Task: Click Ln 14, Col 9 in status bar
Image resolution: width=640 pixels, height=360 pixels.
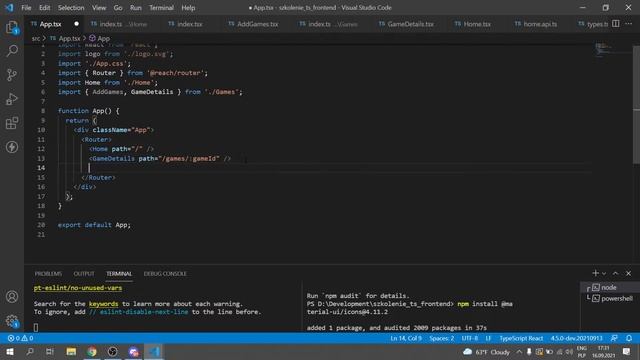Action: pyautogui.click(x=406, y=338)
